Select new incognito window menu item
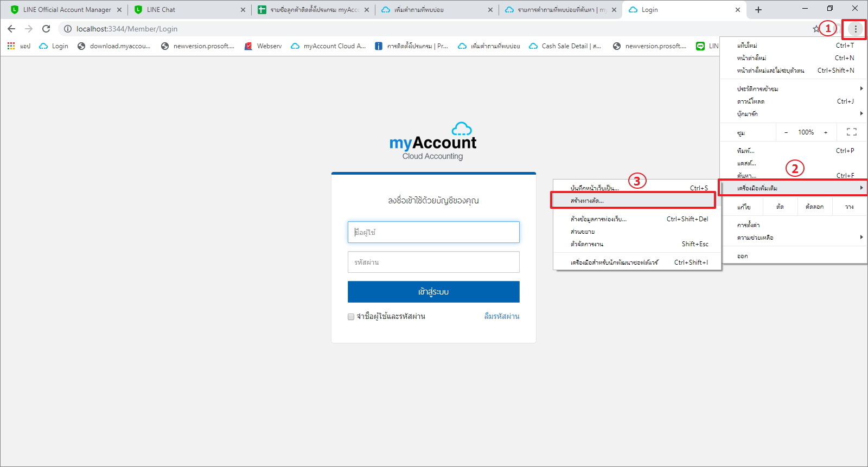The width and height of the screenshot is (868, 467). [x=794, y=71]
